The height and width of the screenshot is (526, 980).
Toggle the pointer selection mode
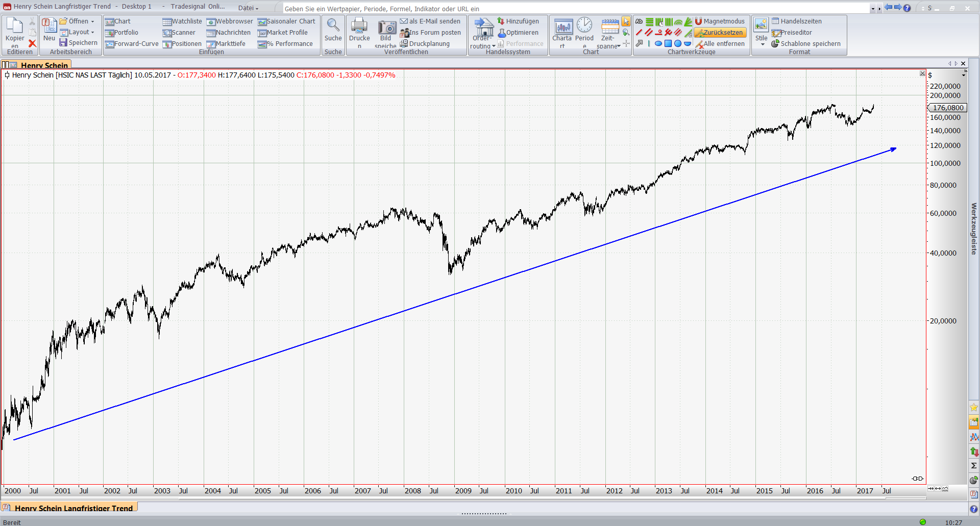(x=626, y=21)
